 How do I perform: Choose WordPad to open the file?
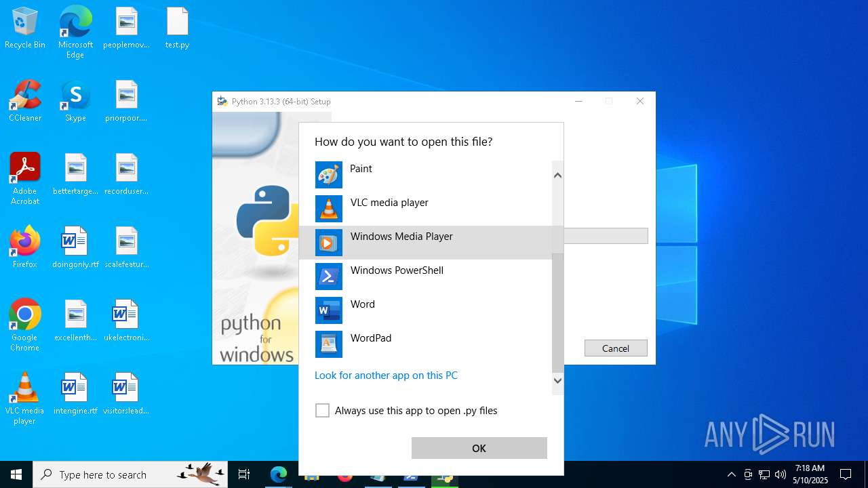tap(425, 344)
